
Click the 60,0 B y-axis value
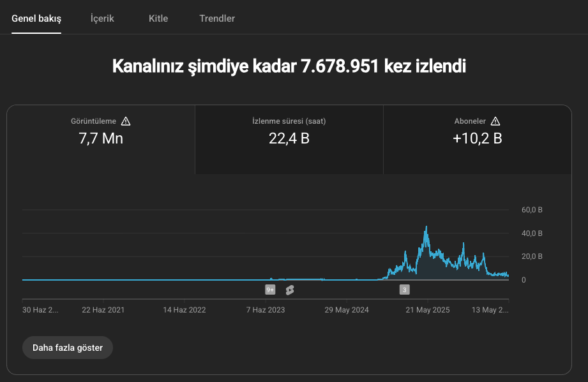(x=532, y=210)
